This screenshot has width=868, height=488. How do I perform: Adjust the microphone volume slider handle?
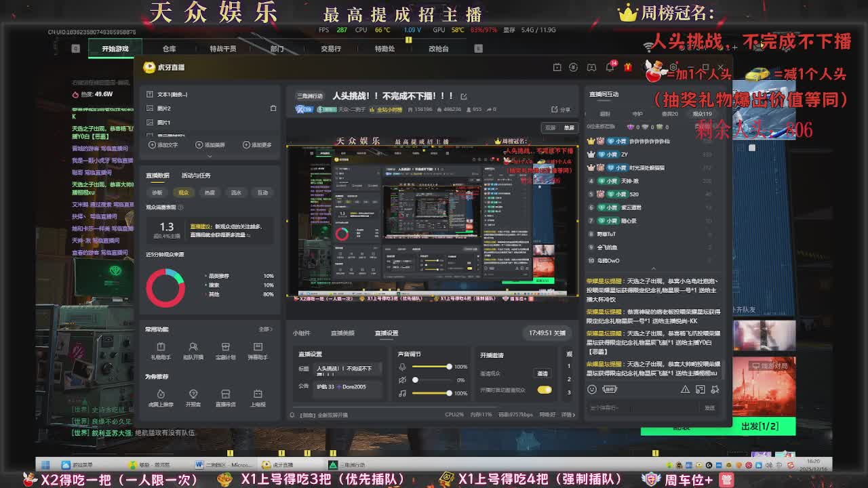coord(448,367)
